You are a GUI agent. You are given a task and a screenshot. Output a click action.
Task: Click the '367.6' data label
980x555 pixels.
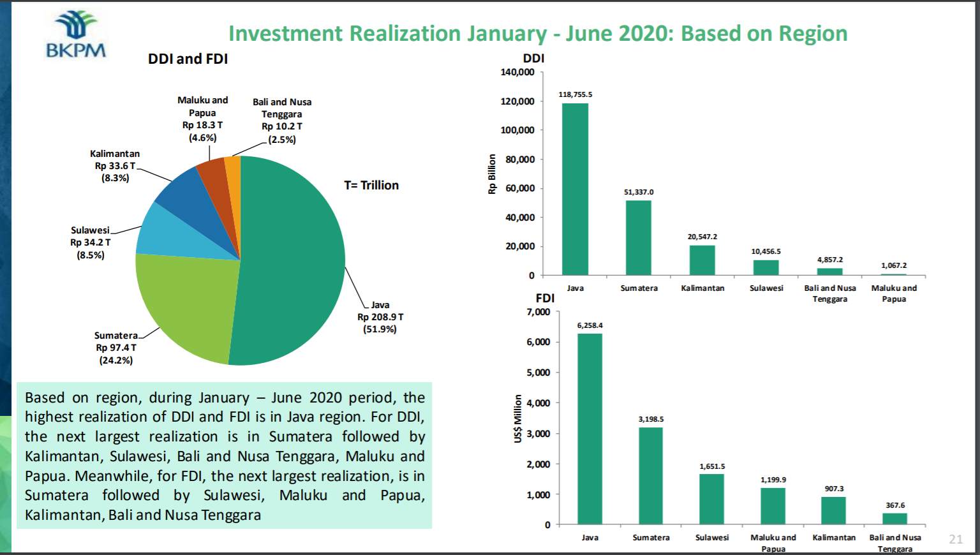(895, 505)
